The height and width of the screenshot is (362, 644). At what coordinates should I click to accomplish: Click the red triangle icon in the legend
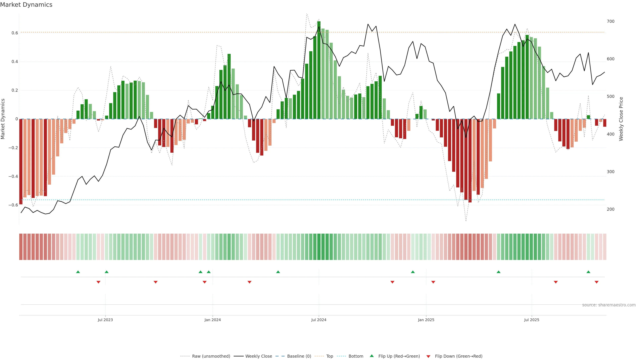pyautogui.click(x=428, y=356)
